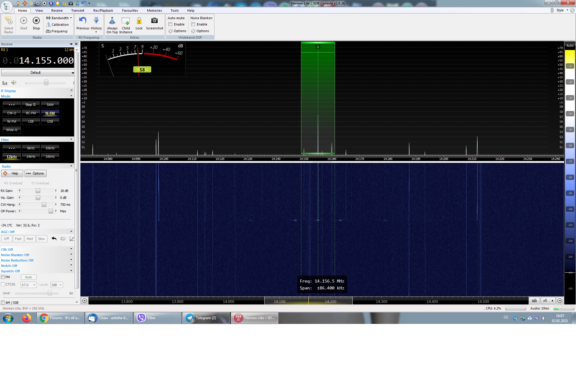Select the USB mode button
Image resolution: width=576 pixels, height=392 pixels.
click(50, 121)
